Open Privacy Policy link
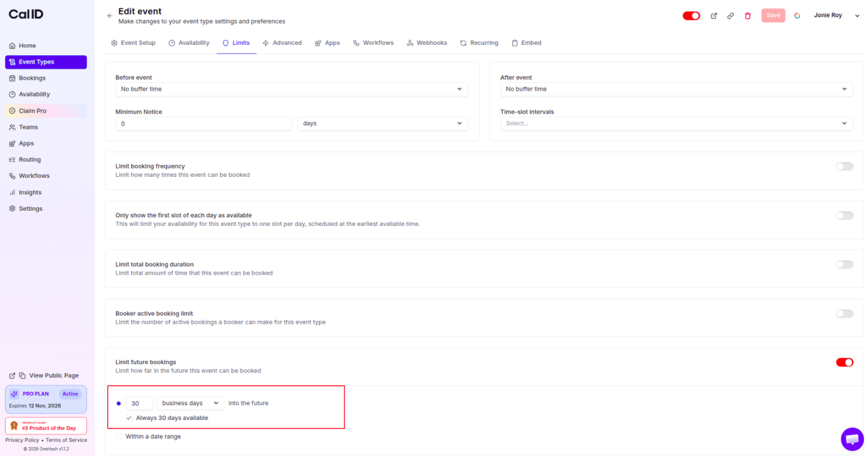 pos(22,440)
